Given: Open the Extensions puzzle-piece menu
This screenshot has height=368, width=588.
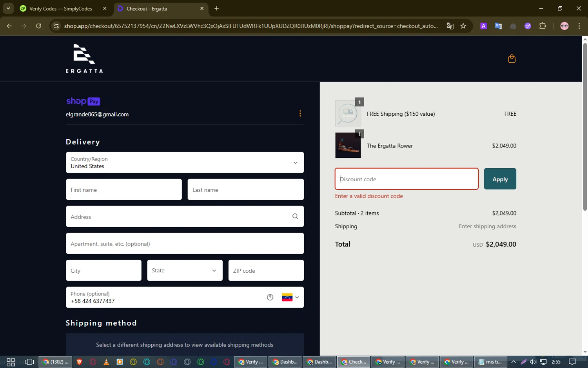Looking at the screenshot, I should (543, 26).
